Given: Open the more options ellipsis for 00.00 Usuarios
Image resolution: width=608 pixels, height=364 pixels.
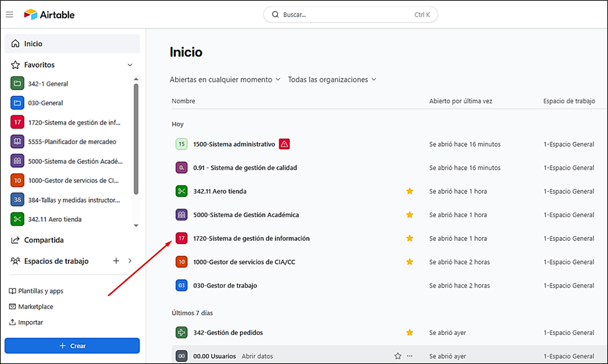Looking at the screenshot, I should coord(410,356).
